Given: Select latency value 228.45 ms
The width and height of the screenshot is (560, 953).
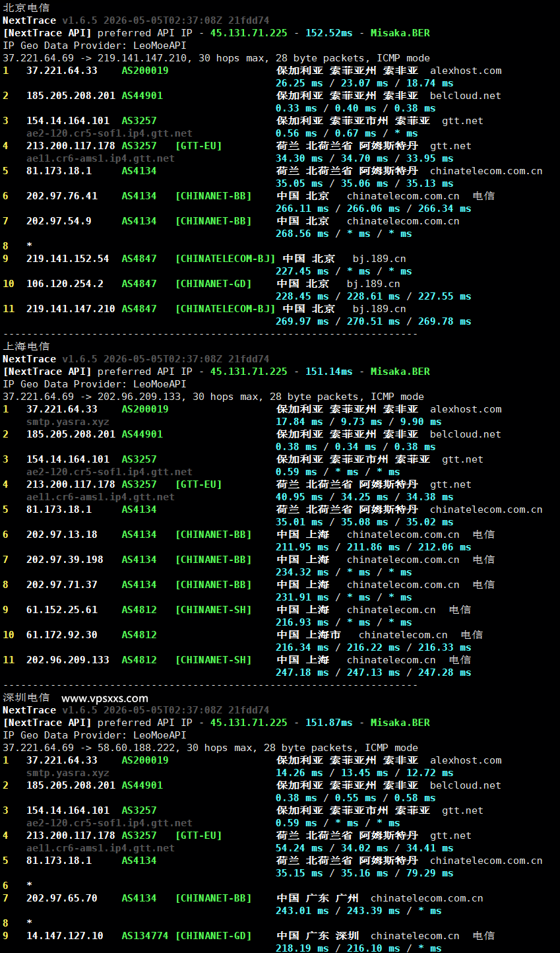Looking at the screenshot, I should 302,296.
